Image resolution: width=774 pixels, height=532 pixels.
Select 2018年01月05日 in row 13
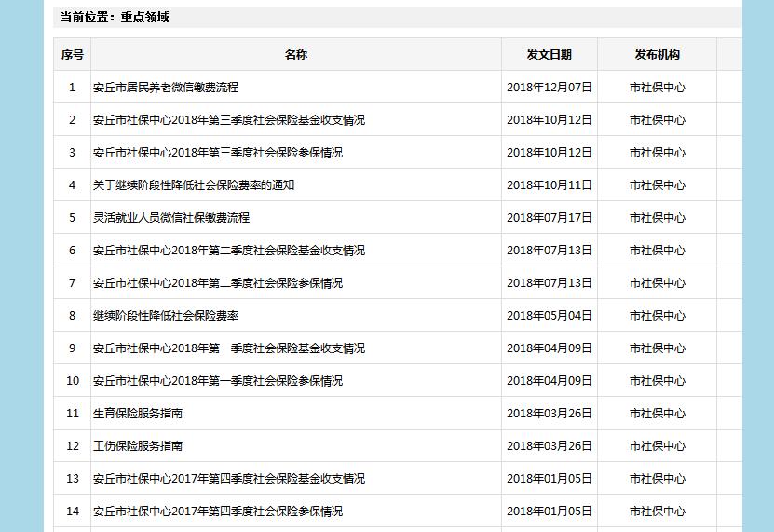click(x=549, y=479)
